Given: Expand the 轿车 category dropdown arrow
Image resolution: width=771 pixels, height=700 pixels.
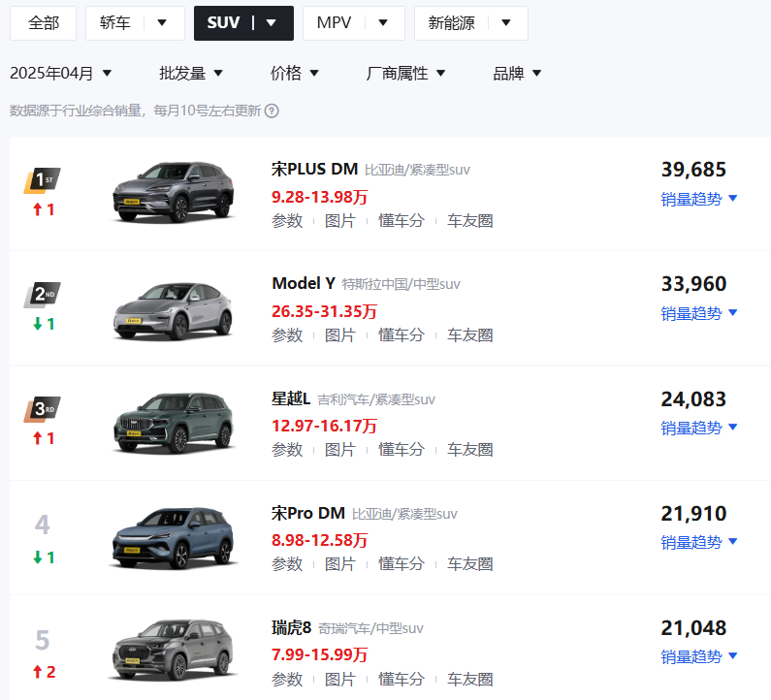Looking at the screenshot, I should [162, 22].
